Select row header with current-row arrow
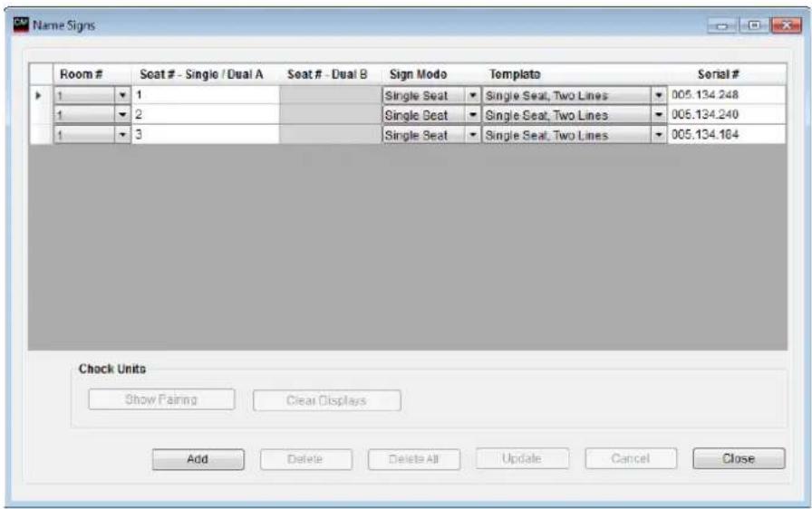 [x=41, y=95]
